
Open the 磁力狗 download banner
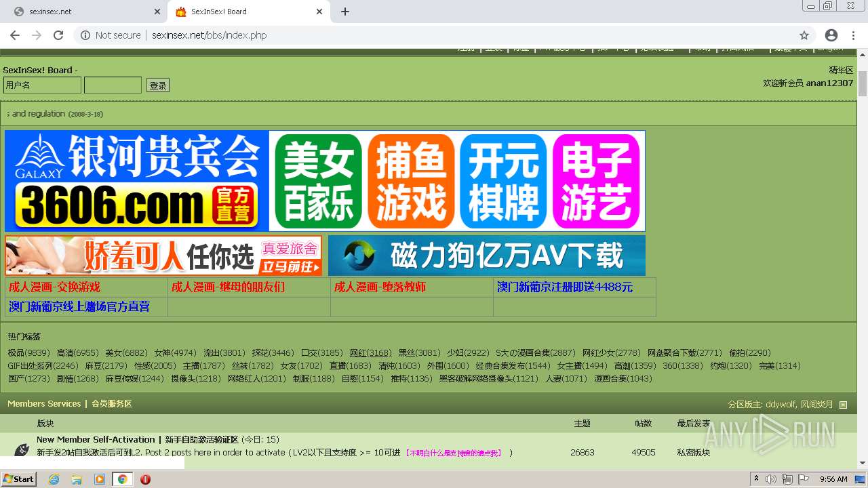coord(487,256)
